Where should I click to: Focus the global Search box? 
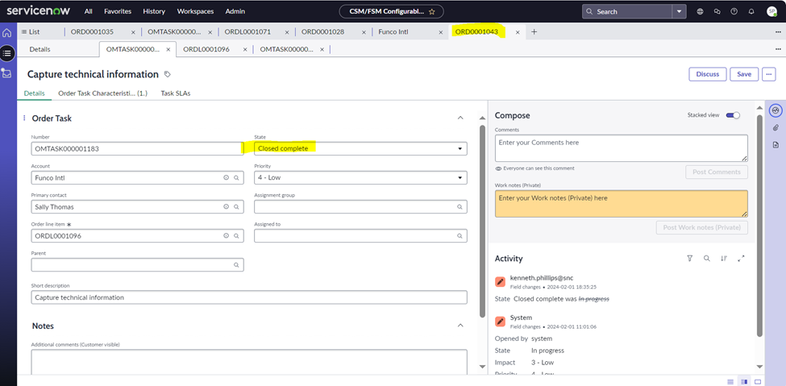628,12
